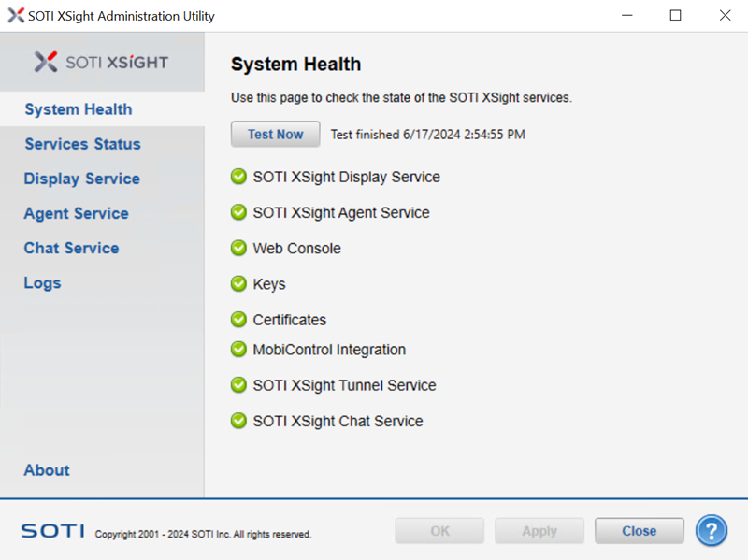Click the Web Console label
The width and height of the screenshot is (748, 560).
point(296,249)
